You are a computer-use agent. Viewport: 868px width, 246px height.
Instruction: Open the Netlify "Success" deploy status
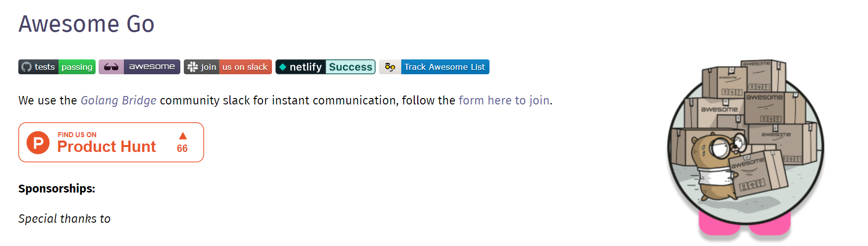tap(350, 67)
